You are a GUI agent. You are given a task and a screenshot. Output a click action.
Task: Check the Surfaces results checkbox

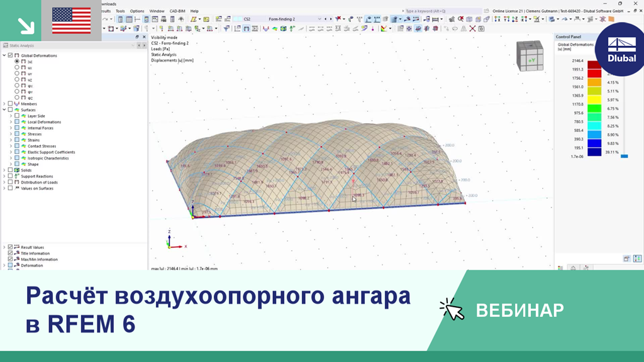pyautogui.click(x=9, y=110)
